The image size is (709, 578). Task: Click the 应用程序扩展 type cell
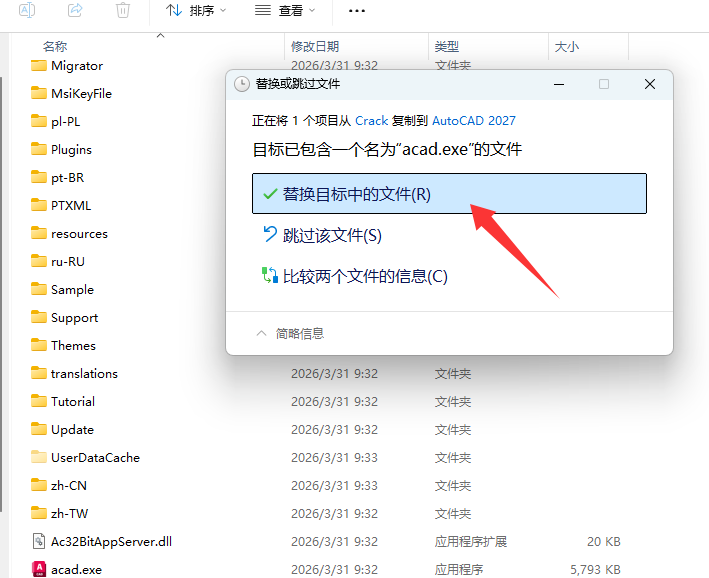(x=471, y=542)
